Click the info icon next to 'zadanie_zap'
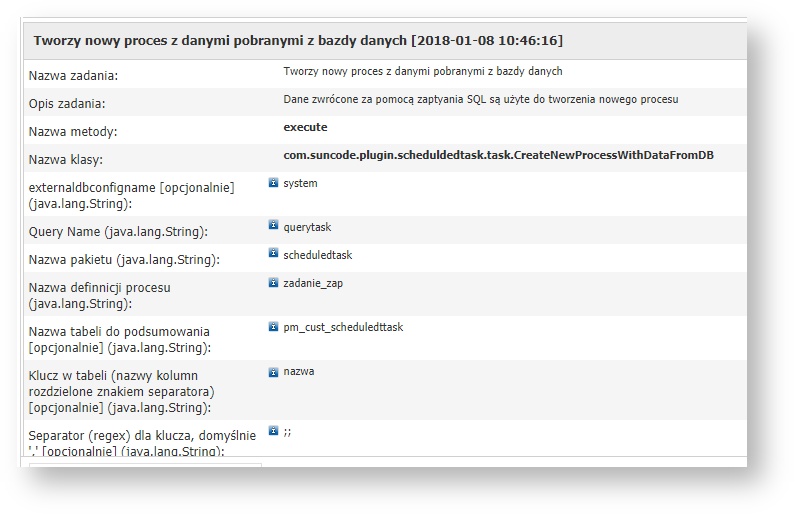 coord(273,283)
